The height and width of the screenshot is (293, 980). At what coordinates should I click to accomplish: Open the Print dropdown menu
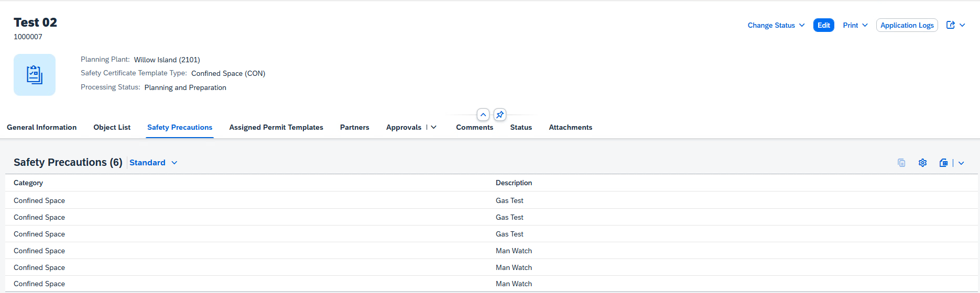[x=855, y=25]
